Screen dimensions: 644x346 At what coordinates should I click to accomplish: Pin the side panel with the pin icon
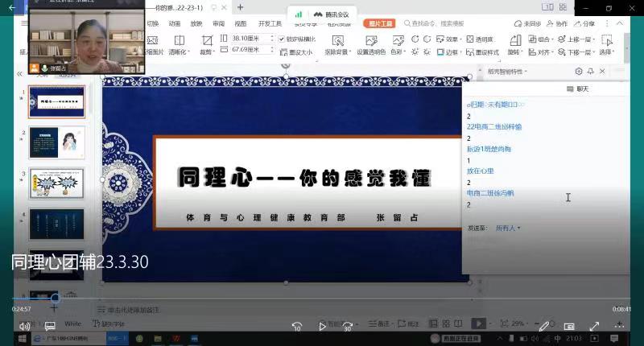click(x=590, y=72)
